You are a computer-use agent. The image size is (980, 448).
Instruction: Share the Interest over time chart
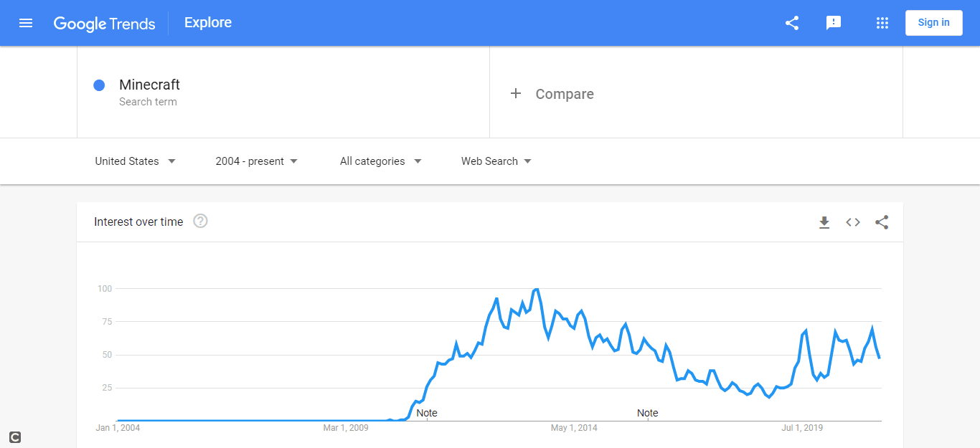(882, 222)
